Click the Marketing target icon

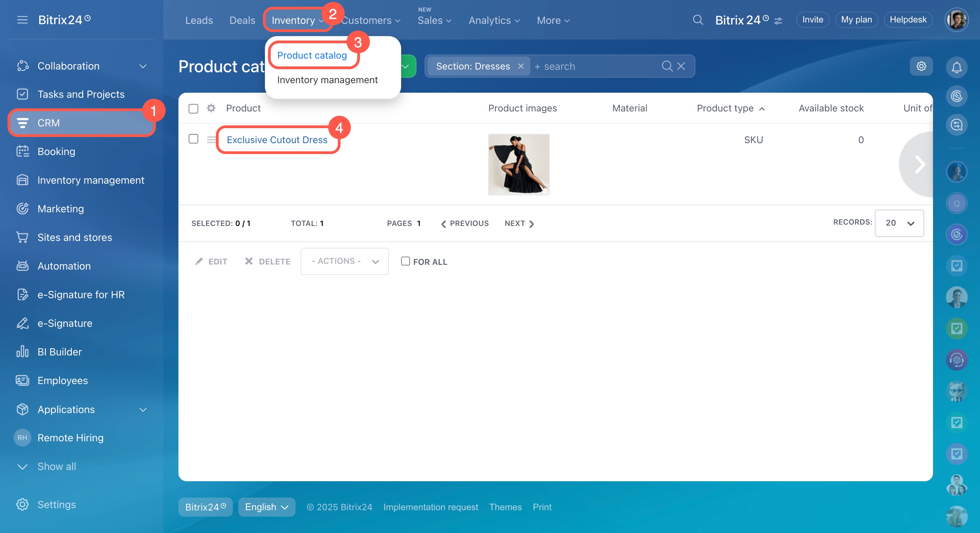[22, 209]
